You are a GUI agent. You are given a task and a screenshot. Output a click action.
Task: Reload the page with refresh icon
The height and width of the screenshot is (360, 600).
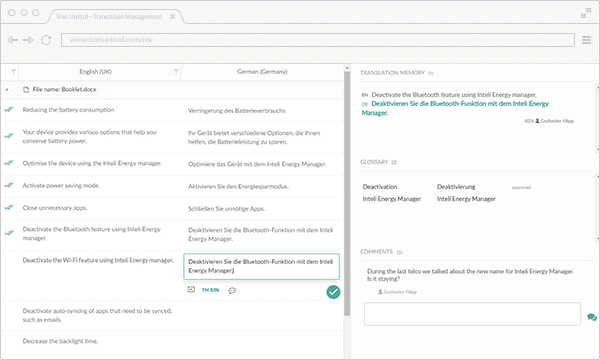46,40
